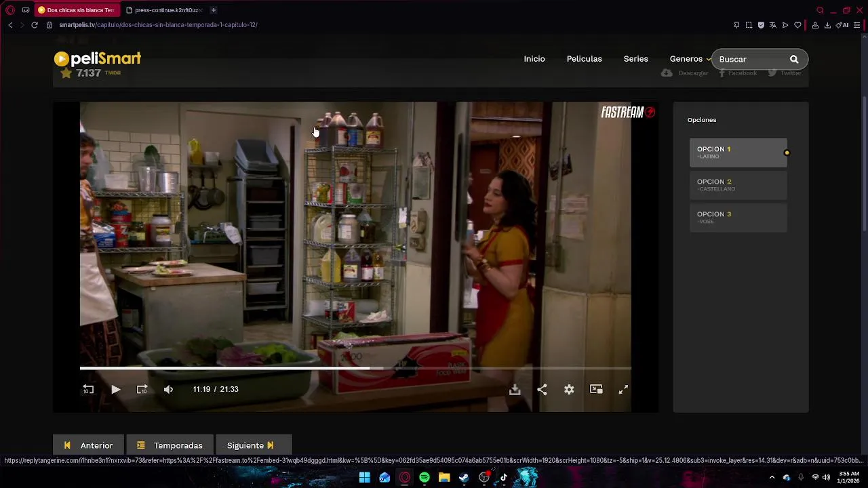Go to Anterior episode
This screenshot has width=868, height=488.
coord(89,445)
